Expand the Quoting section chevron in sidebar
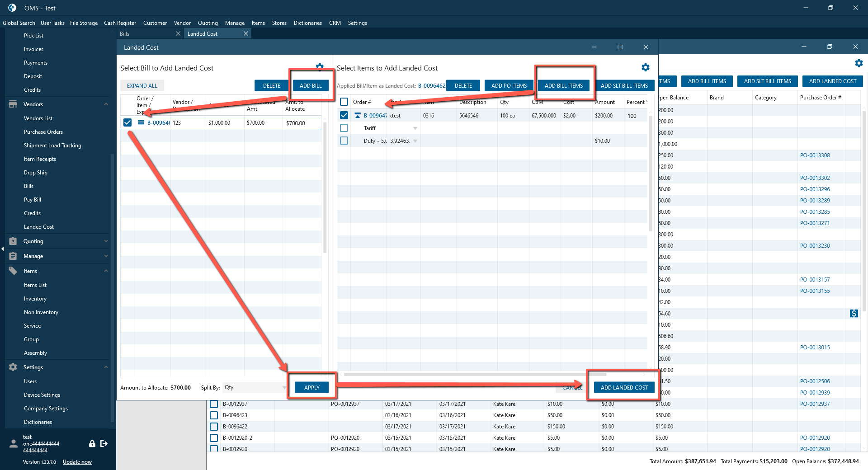868x470 pixels. click(x=106, y=241)
